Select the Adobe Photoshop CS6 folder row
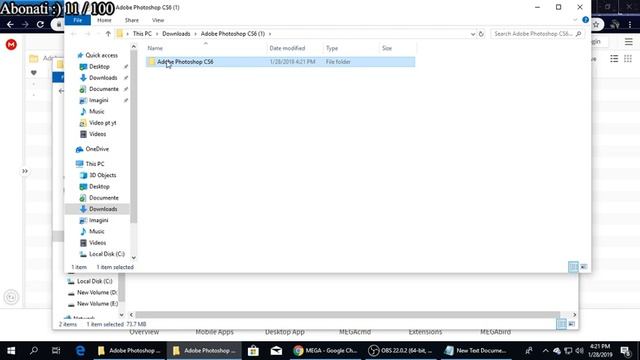The image size is (640, 360). pos(280,62)
